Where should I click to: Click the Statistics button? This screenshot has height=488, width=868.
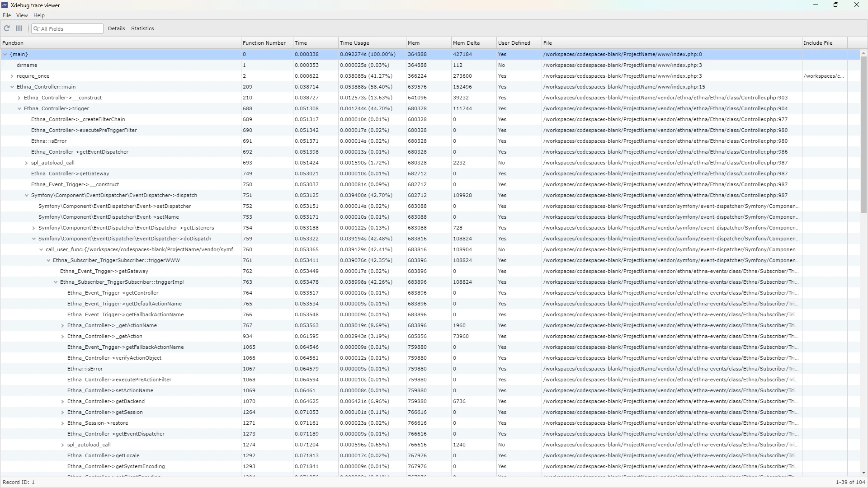pos(142,28)
